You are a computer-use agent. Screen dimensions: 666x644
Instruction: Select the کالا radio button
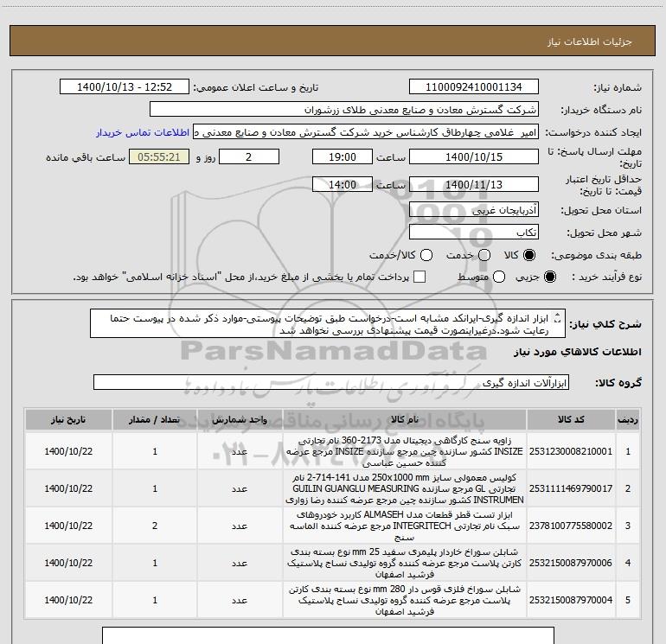tap(529, 255)
